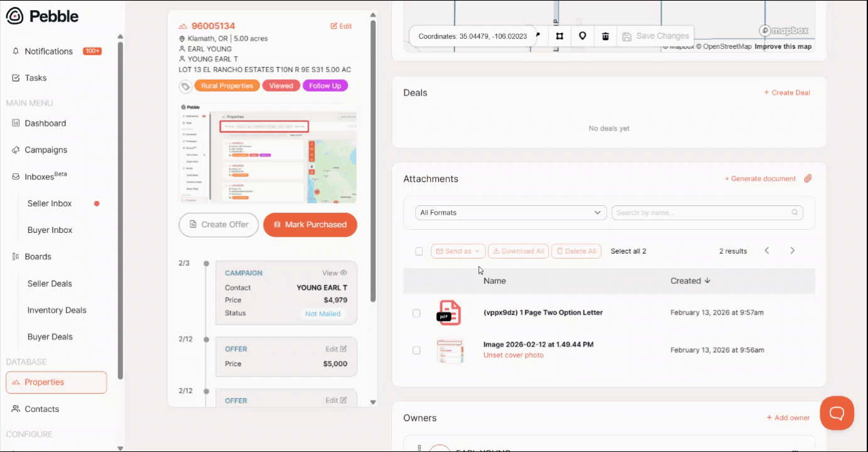Go to the Buyer Deals board
868x452 pixels.
[x=50, y=336]
